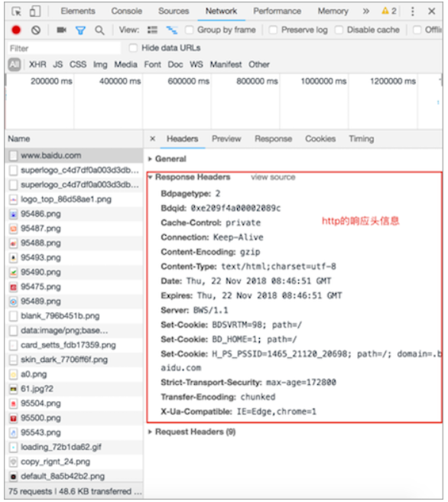Click the copy_rignt_24.png thumbnail icon

13,462
